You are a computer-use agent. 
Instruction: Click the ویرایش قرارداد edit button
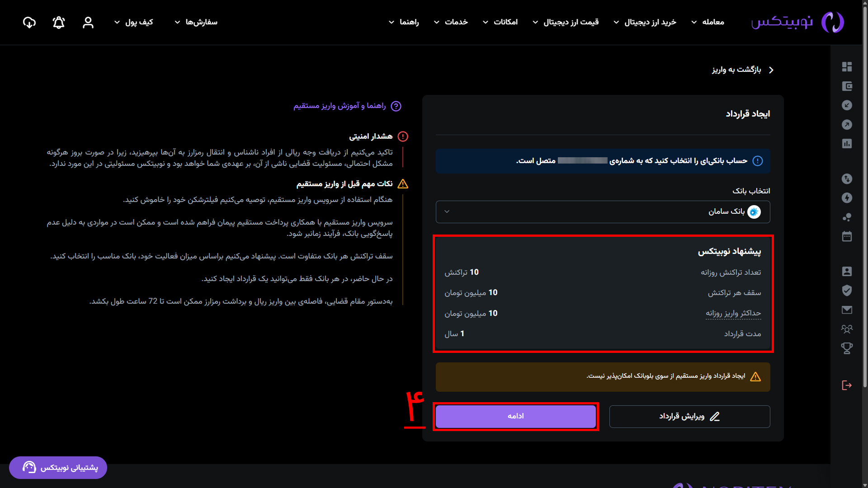689,417
